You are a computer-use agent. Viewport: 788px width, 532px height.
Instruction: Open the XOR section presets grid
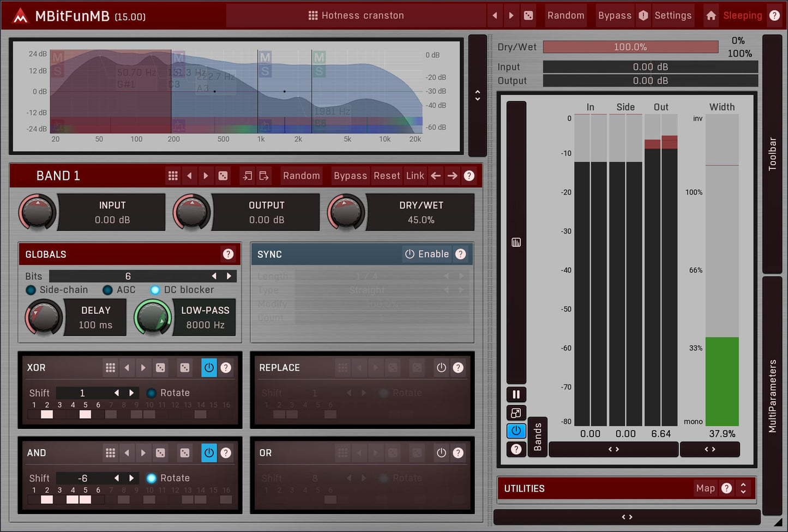click(111, 368)
